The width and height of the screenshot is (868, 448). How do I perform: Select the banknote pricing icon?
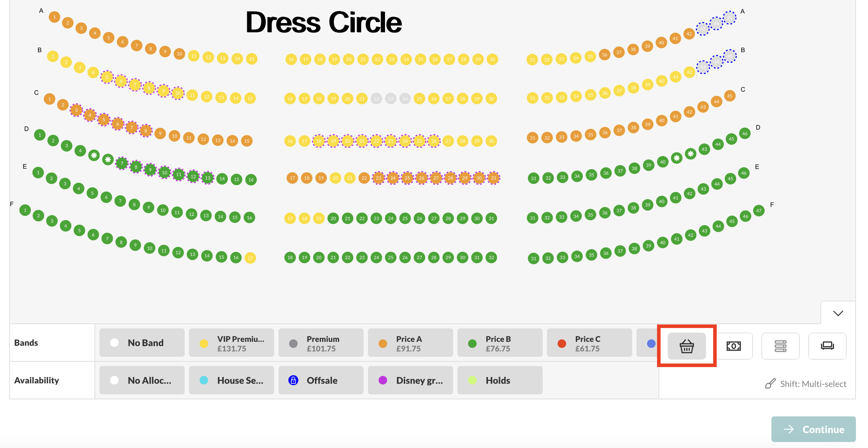[x=733, y=346]
